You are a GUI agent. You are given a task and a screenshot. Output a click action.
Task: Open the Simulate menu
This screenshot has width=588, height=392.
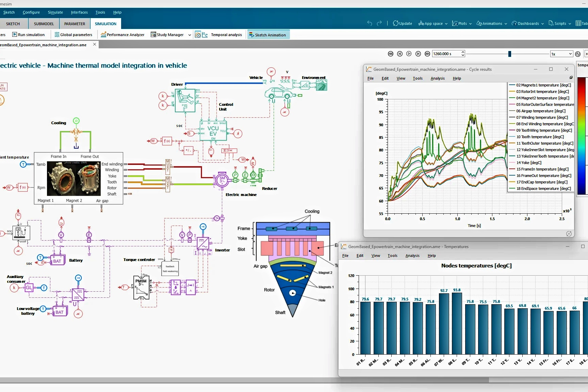point(55,12)
